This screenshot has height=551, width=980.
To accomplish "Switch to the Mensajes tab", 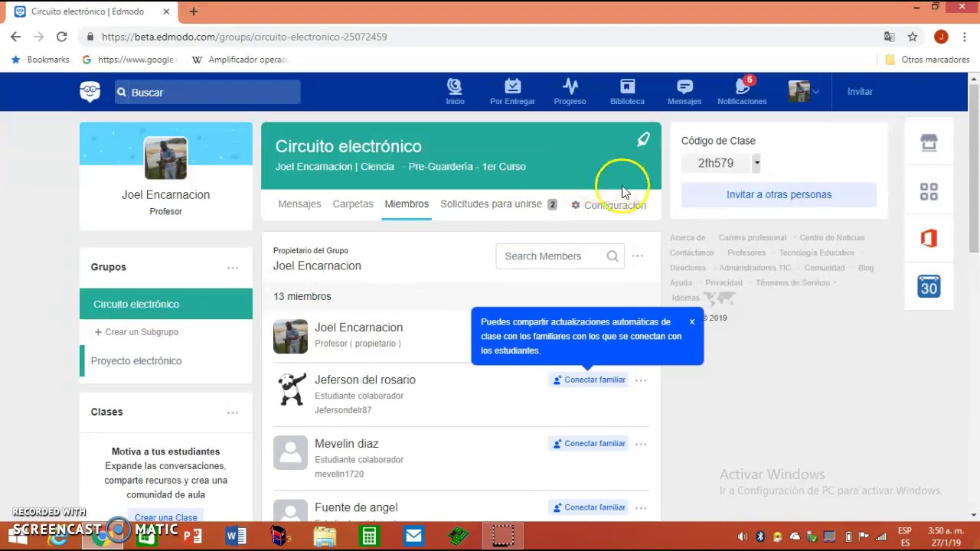I will [299, 204].
